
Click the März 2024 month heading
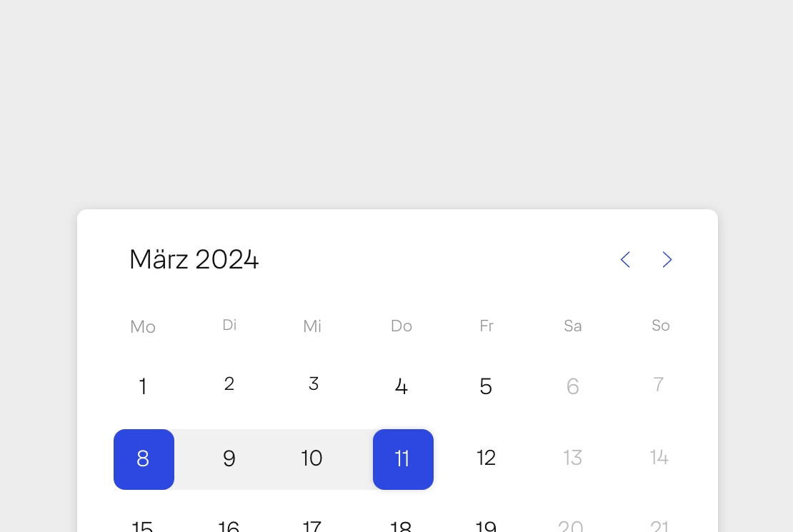(x=194, y=259)
